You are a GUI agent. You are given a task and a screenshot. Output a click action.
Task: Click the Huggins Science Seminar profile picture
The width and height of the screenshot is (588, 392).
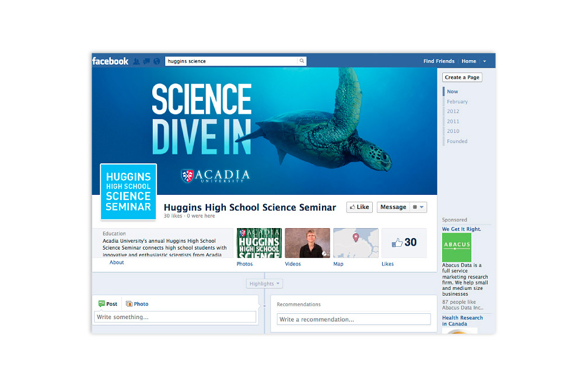pyautogui.click(x=128, y=192)
